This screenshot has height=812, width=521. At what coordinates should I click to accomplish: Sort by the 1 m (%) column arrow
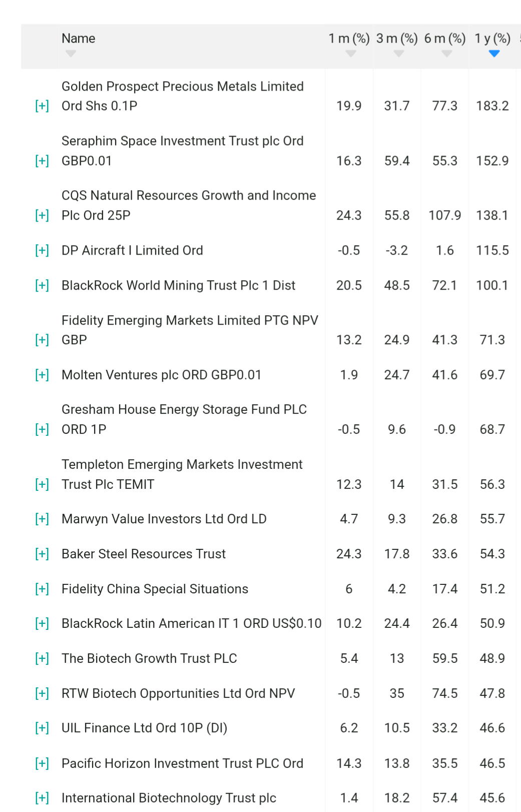click(x=351, y=54)
